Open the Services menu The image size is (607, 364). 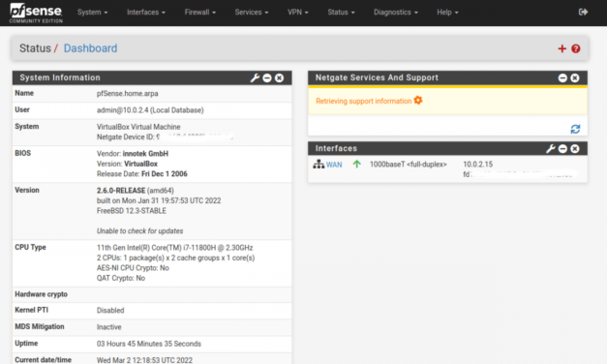[252, 13]
